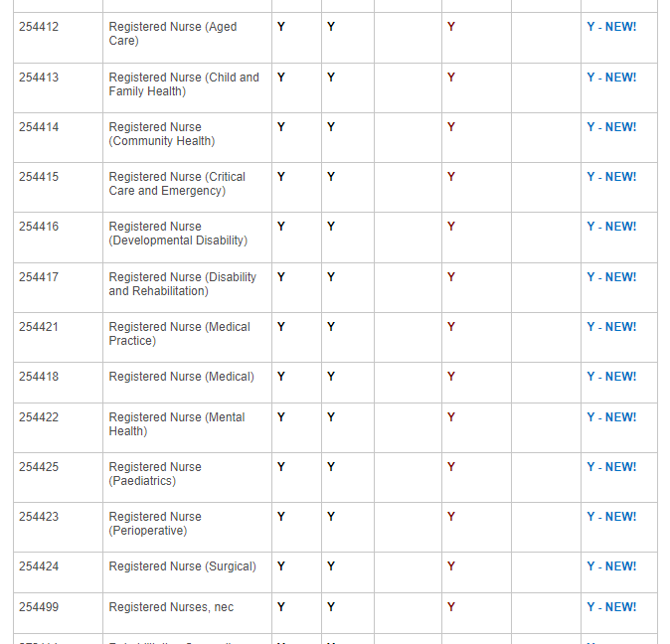Image resolution: width=670 pixels, height=644 pixels.
Task: Open 'Y - NEW!' link in Developmental Disability row
Action: pos(610,227)
